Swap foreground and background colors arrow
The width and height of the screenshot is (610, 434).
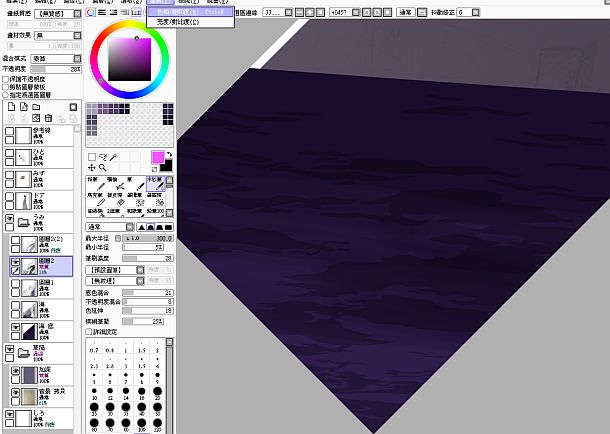pyautogui.click(x=169, y=154)
